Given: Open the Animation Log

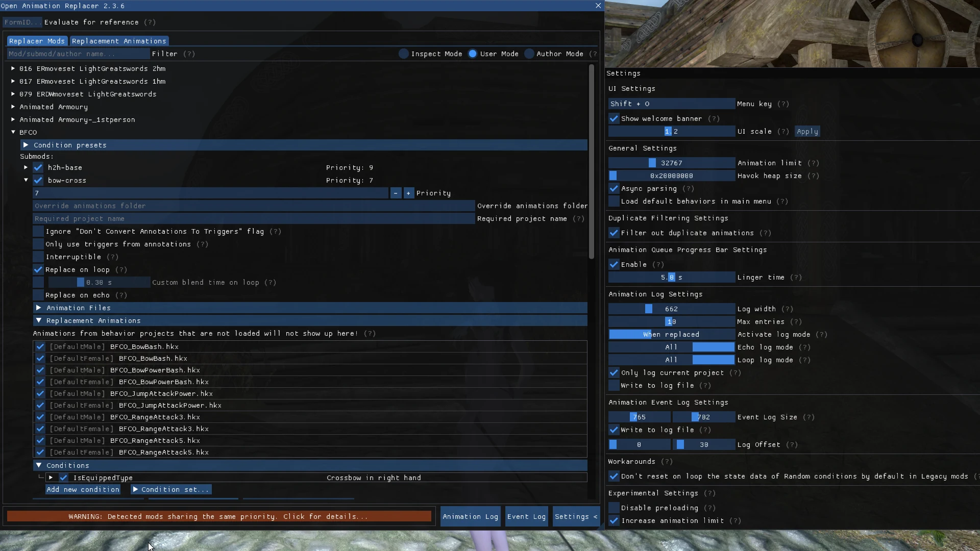Looking at the screenshot, I should coord(470,517).
